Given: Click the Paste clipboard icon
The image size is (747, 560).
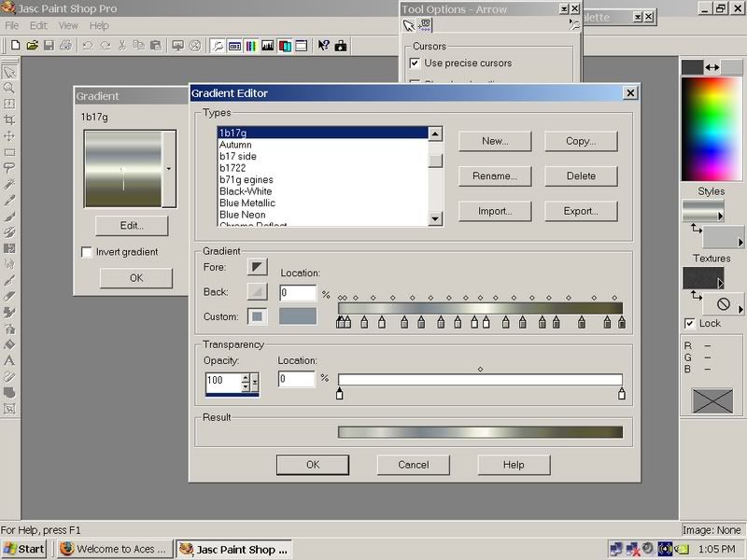Looking at the screenshot, I should [155, 45].
